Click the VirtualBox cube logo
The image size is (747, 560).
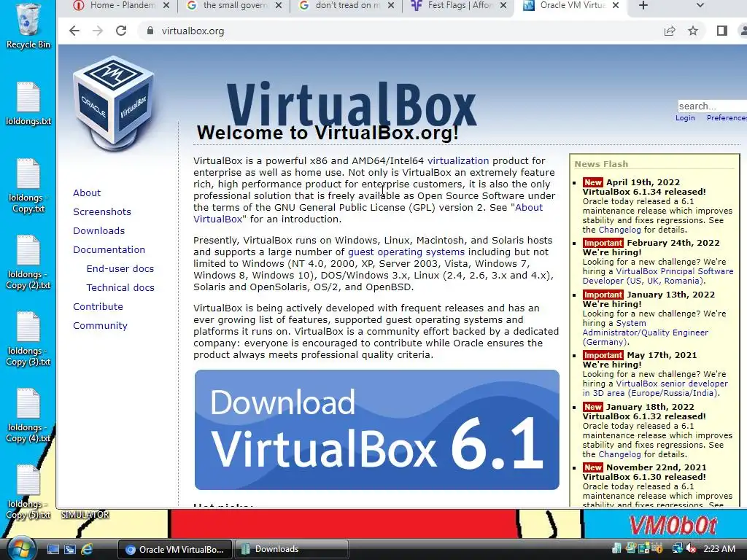(x=114, y=102)
